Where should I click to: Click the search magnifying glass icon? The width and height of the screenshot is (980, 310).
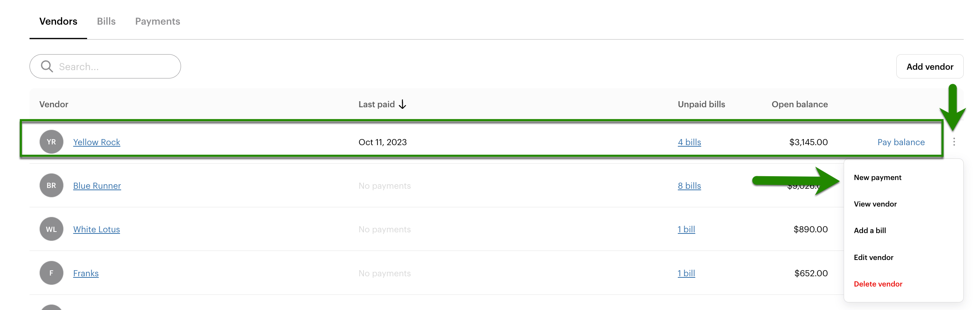(x=47, y=66)
